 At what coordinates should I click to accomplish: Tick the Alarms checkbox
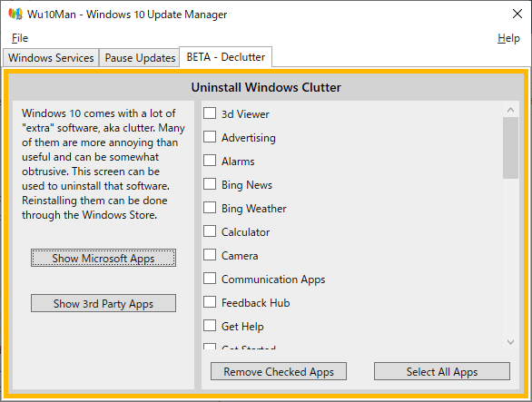[x=210, y=161]
